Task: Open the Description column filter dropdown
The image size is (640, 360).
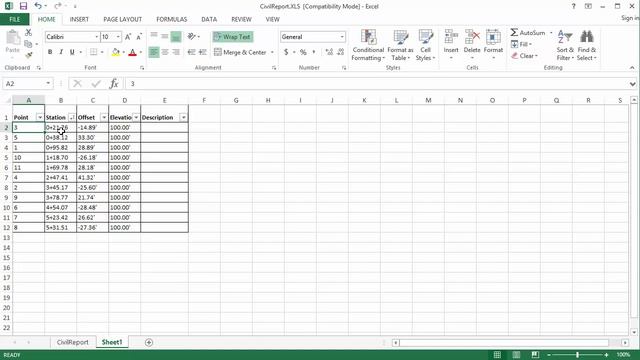Action: pos(184,118)
